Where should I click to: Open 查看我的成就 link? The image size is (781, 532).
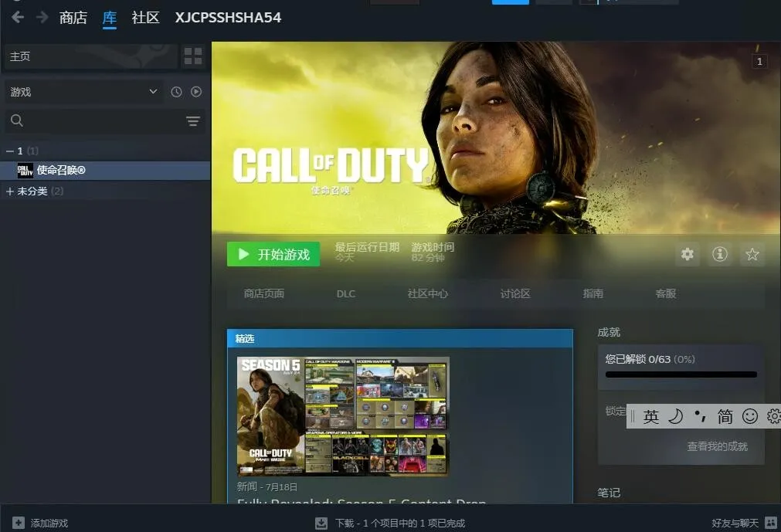pyautogui.click(x=717, y=446)
